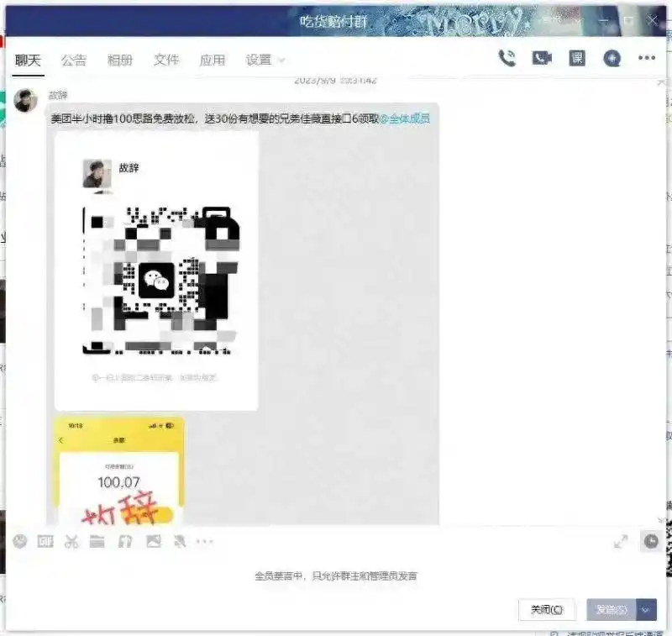
Task: Open the group course panel icon
Action: [576, 57]
